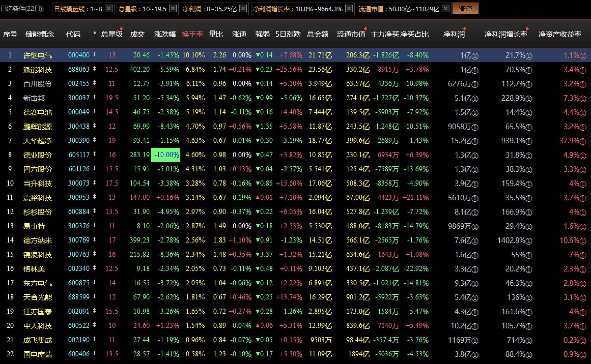Image resolution: width=591 pixels, height=364 pixels.
Task: Click the ① icon next to 格林美 净利润 3.3亿
Action: (x=475, y=269)
